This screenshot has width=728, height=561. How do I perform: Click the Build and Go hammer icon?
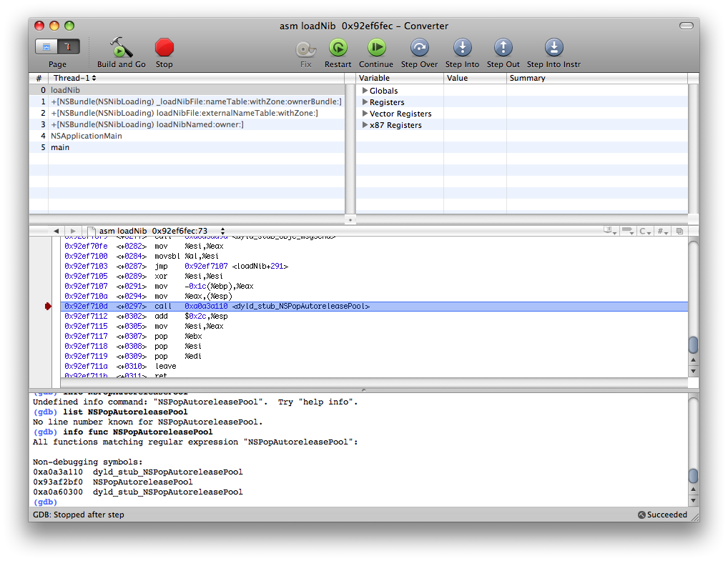pos(121,47)
